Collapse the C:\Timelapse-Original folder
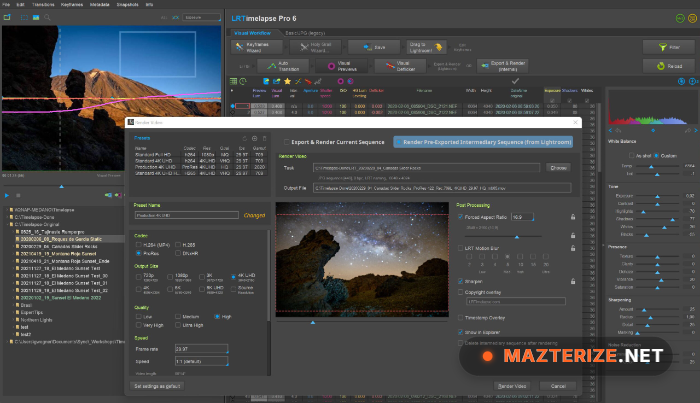This screenshot has width=700, height=403. point(7,224)
